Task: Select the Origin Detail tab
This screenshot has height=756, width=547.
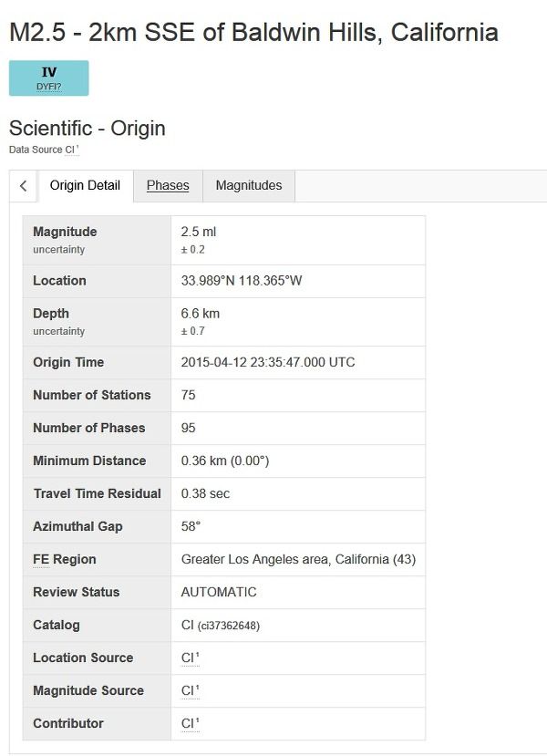Action: (85, 186)
